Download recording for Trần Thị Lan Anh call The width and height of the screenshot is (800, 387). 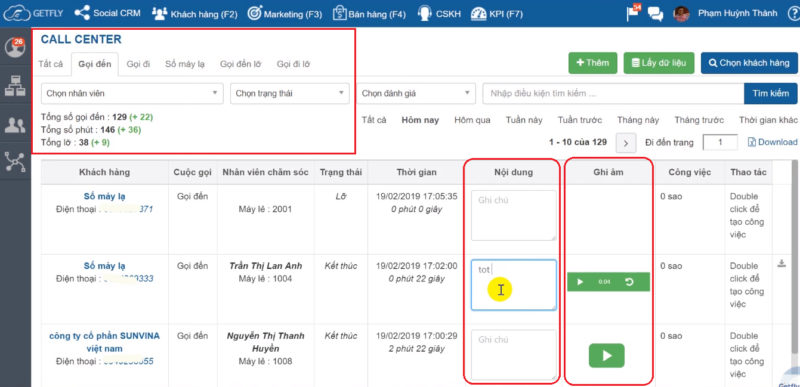pyautogui.click(x=781, y=264)
